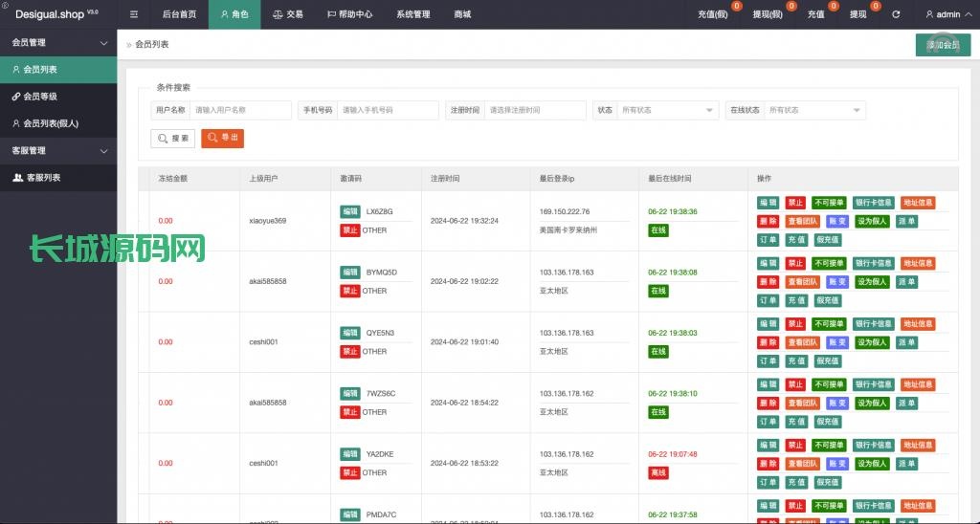This screenshot has width=980, height=524.
Task: Click 禁止 beside invite code BYMQ5D
Action: coord(350,291)
